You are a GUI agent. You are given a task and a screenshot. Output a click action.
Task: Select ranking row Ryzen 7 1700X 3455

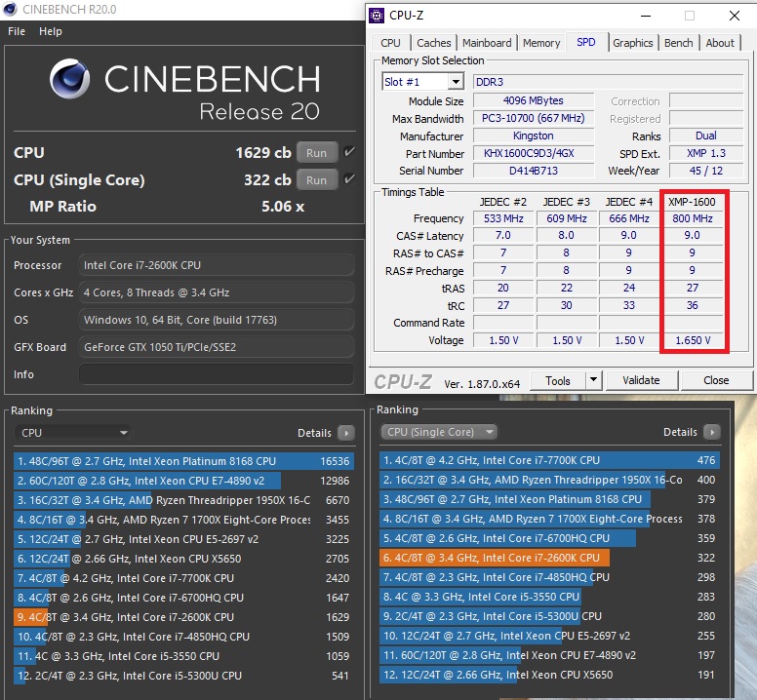pos(184,520)
